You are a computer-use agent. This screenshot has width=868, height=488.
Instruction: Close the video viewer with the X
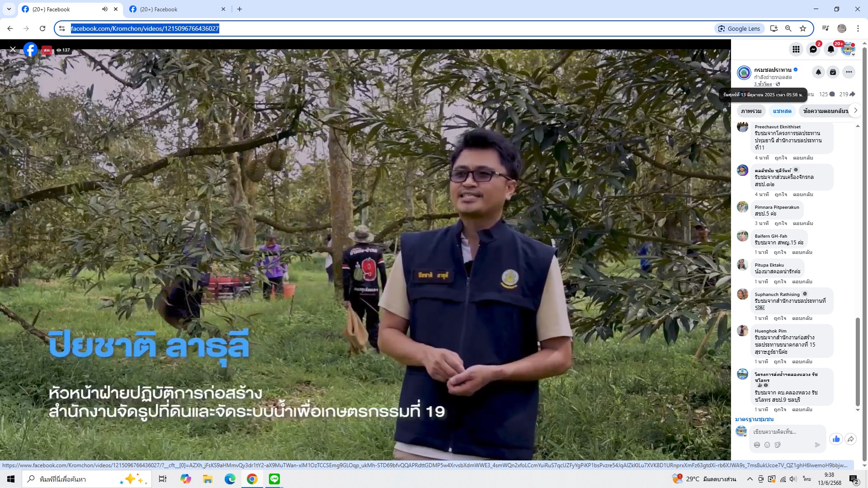(13, 49)
